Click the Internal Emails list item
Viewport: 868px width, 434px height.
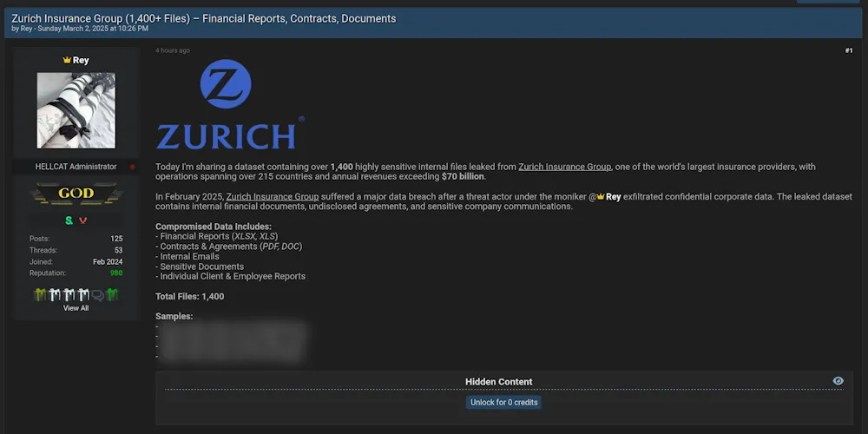[187, 256]
